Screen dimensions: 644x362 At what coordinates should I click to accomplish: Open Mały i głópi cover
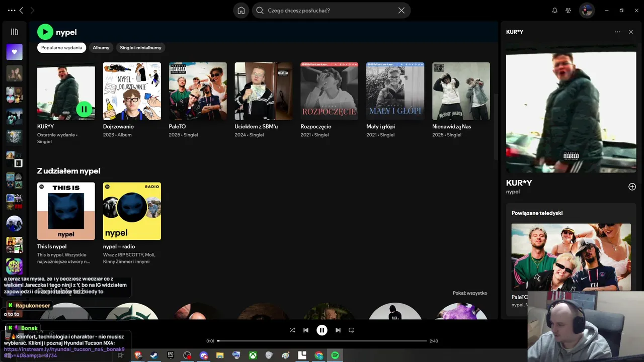(x=395, y=91)
